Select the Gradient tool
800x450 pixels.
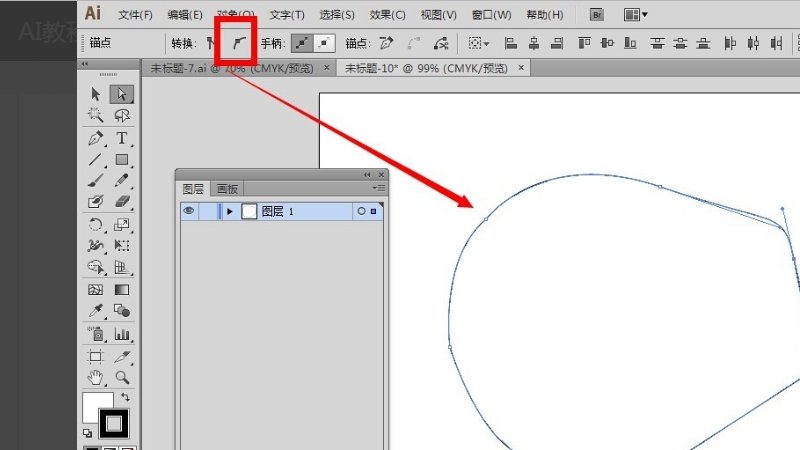[121, 290]
